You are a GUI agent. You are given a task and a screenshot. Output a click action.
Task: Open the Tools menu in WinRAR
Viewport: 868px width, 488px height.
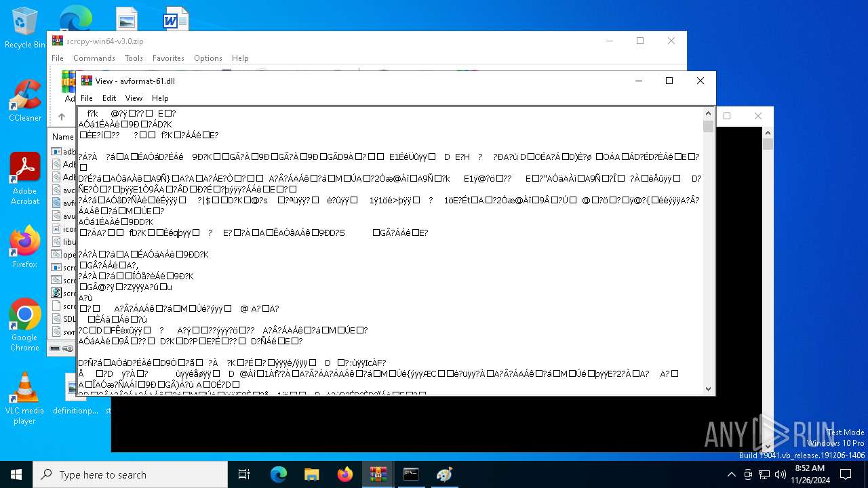tap(134, 58)
